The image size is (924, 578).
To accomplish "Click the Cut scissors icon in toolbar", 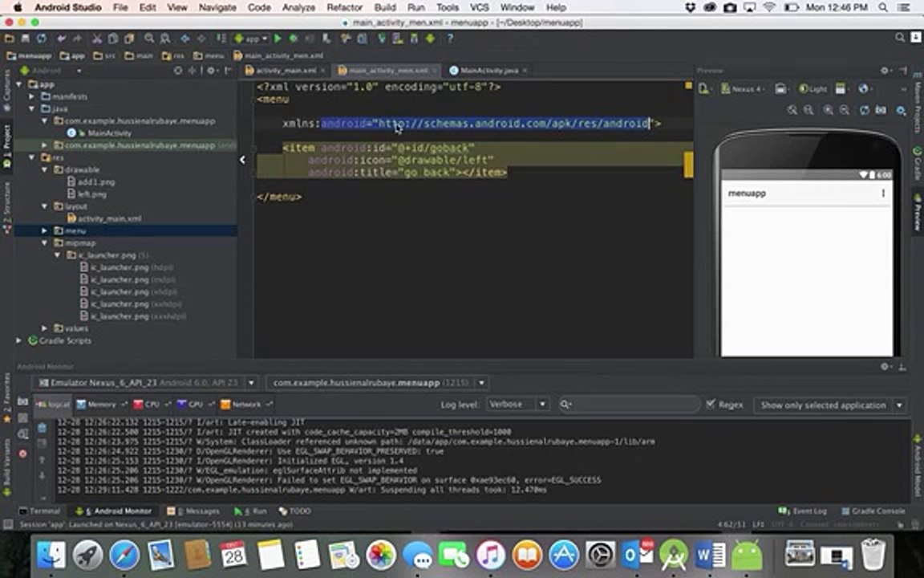I will [x=97, y=39].
